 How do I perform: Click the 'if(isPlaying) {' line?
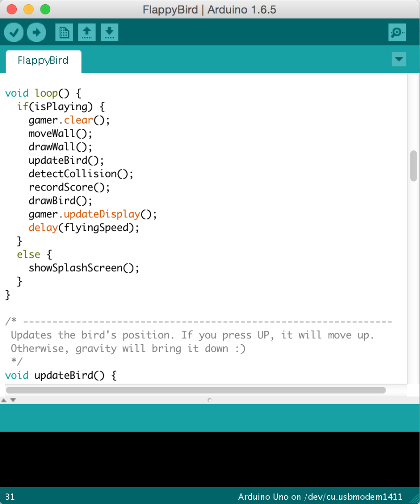tap(61, 107)
